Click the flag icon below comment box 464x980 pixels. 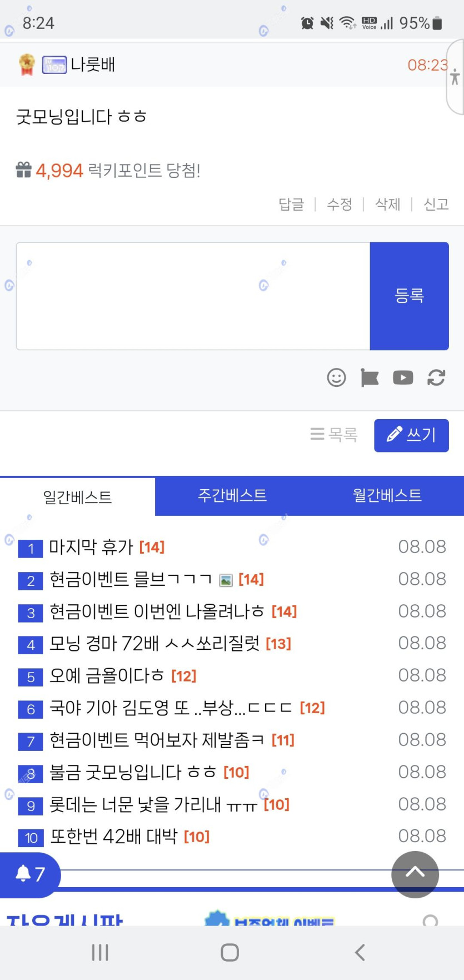370,377
